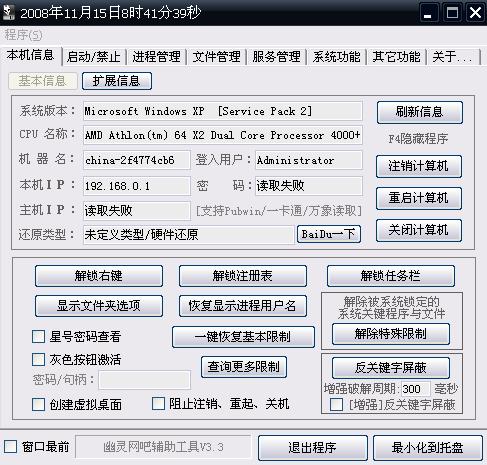This screenshot has width=487, height=465.
Task: Click the [支持Pubwin/一卡通/万象读取] text
Action: [279, 211]
